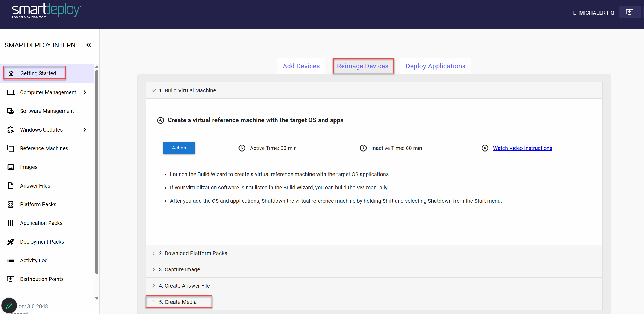Click the Application Packs grid icon
The image size is (644, 314).
pos(11,223)
